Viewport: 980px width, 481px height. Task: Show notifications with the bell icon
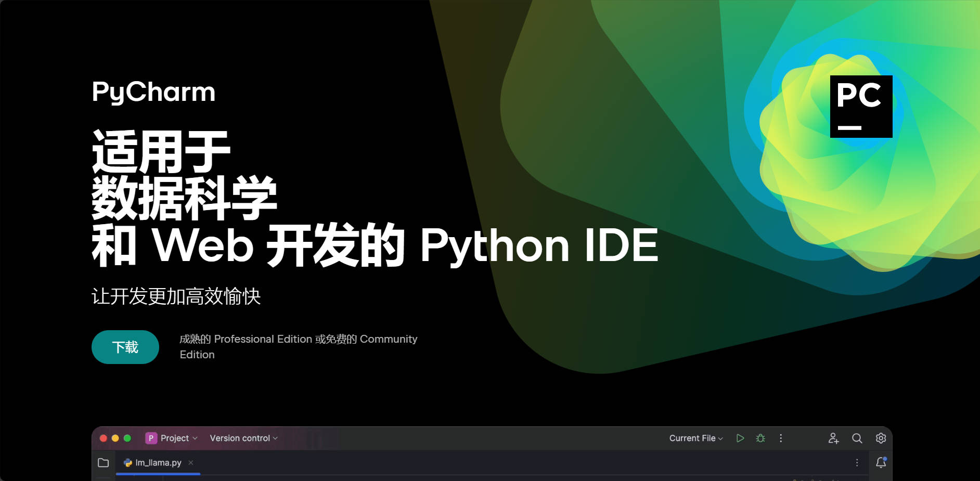coord(881,462)
